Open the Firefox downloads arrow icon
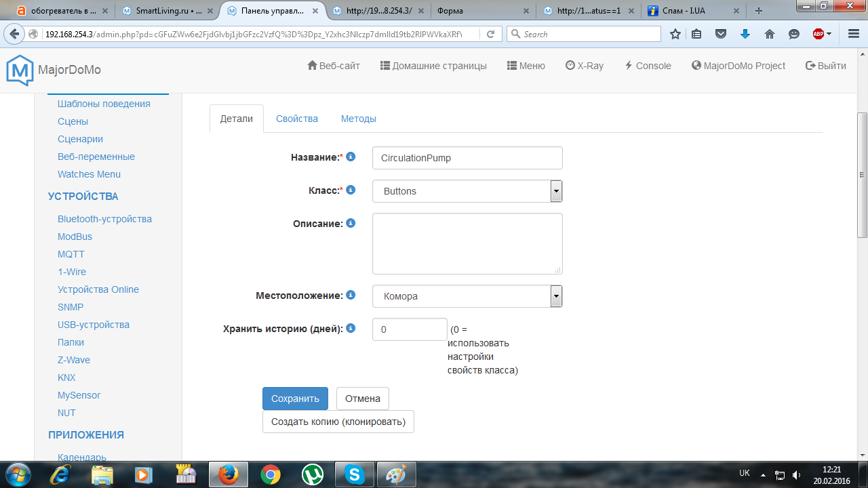Screen dimensions: 868x488 (x=745, y=34)
